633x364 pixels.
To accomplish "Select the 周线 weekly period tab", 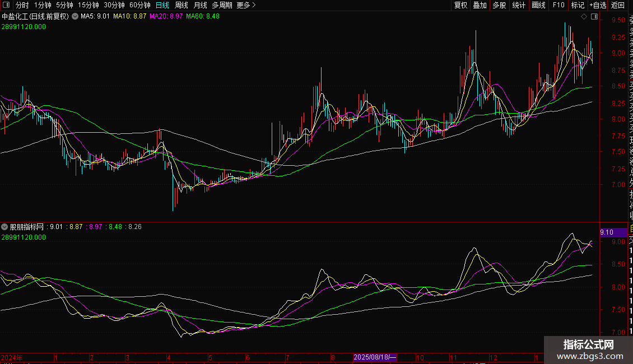I will (x=182, y=5).
